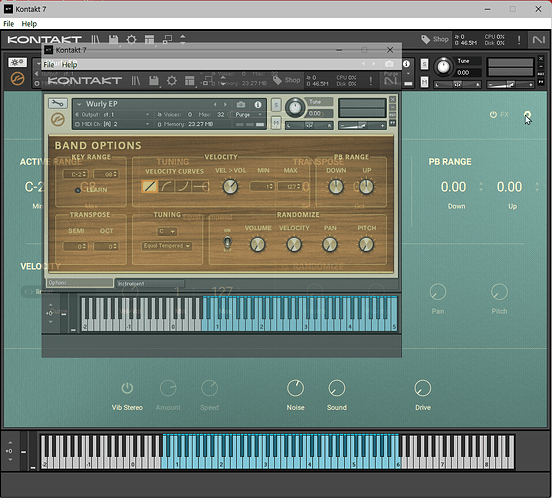Open the settings gear in the front Kontakt window
The image size is (553, 500).
pos(172,81)
